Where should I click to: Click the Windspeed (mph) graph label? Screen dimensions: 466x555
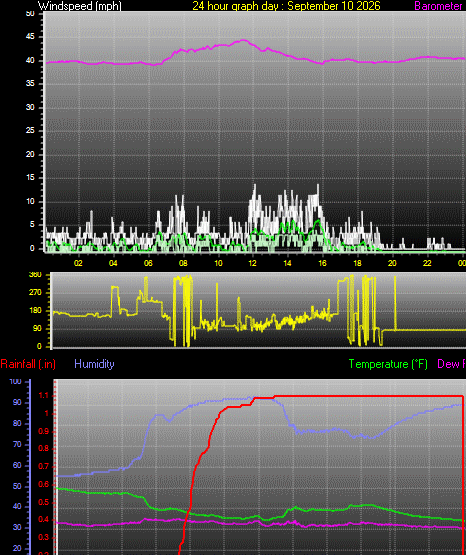point(80,6)
